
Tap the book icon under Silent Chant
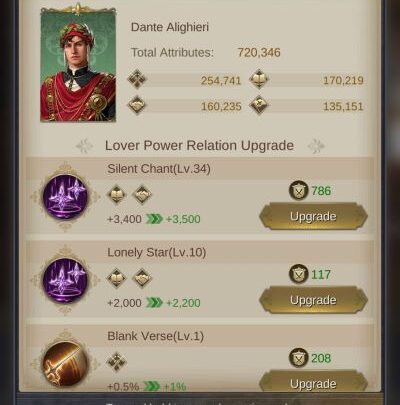click(x=117, y=195)
